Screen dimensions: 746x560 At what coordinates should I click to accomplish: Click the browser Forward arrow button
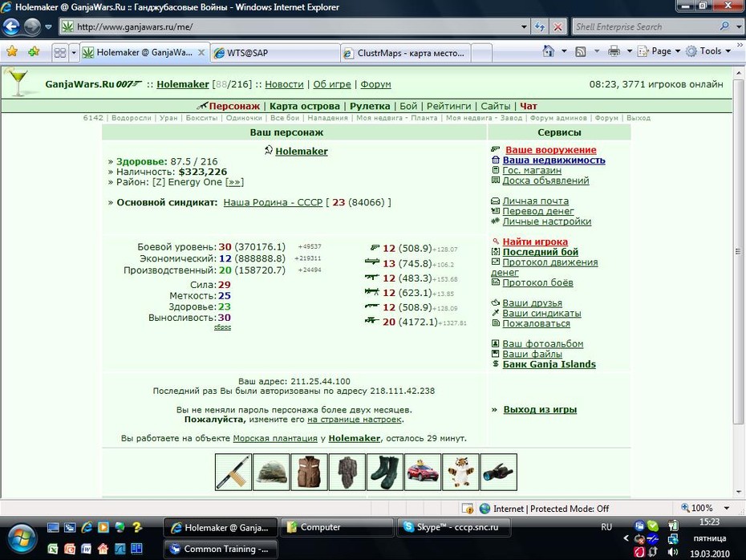click(x=32, y=26)
